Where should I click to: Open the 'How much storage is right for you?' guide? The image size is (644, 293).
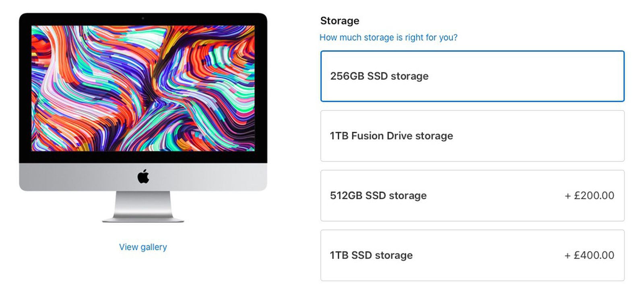pyautogui.click(x=388, y=37)
